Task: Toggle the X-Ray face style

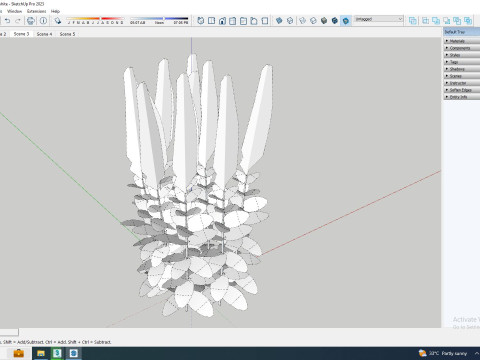Action: click(279, 21)
